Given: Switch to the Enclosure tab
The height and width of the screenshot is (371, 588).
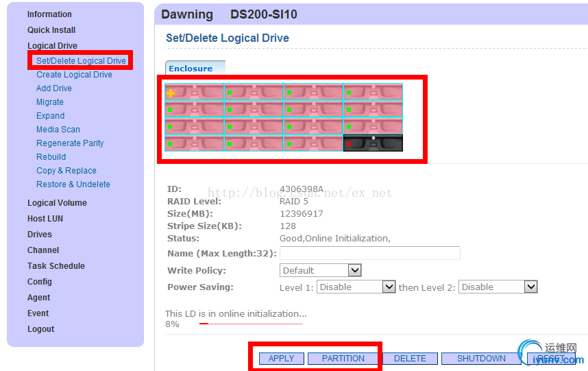Looking at the screenshot, I should point(195,69).
